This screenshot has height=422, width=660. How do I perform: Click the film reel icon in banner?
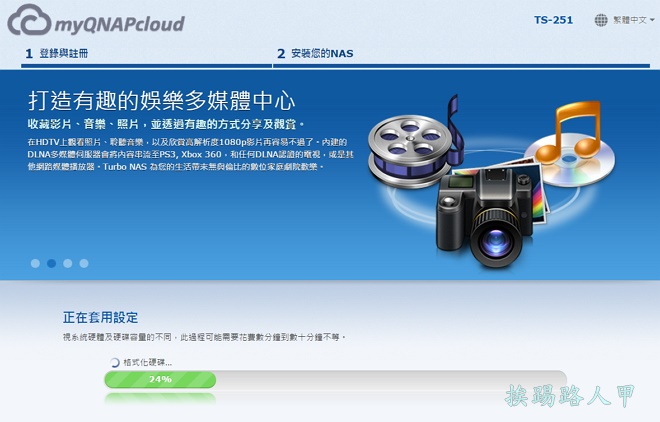(x=415, y=145)
